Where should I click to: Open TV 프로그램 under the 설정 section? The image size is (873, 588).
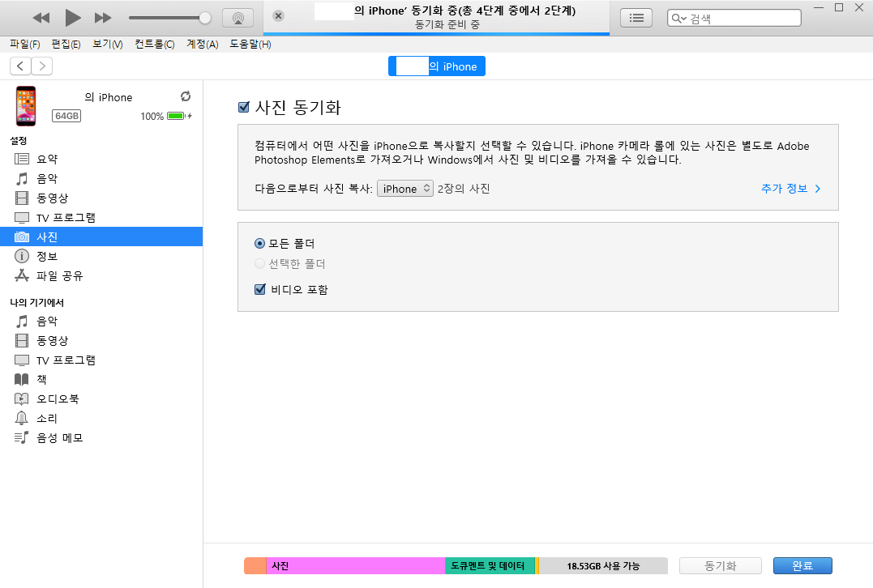pyautogui.click(x=101, y=218)
